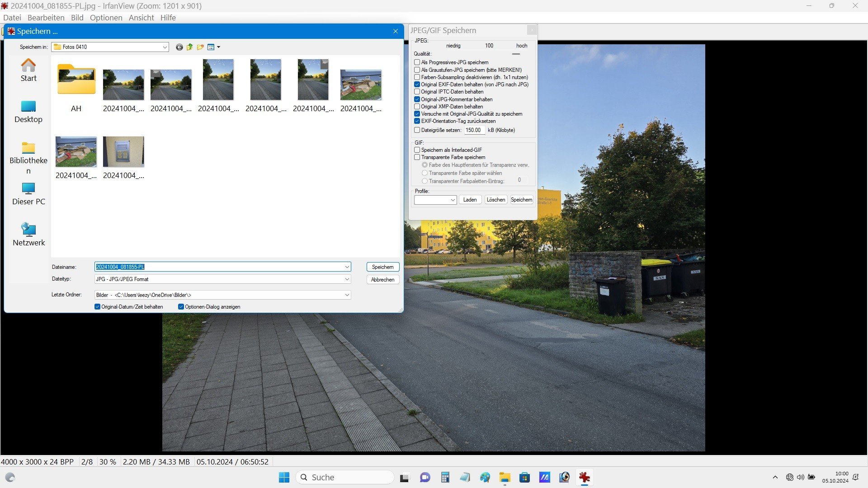Image resolution: width=868 pixels, height=488 pixels.
Task: Go up one folder level
Action: click(x=190, y=47)
